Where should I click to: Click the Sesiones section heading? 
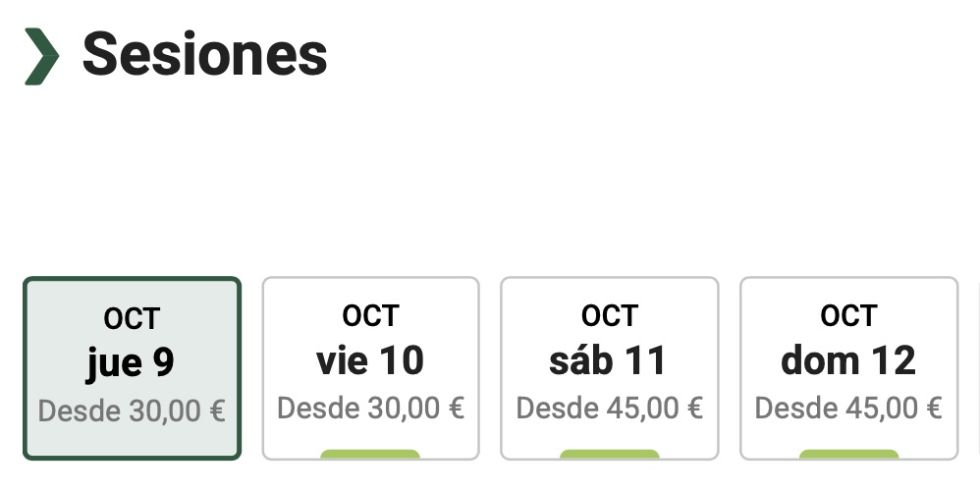click(204, 54)
